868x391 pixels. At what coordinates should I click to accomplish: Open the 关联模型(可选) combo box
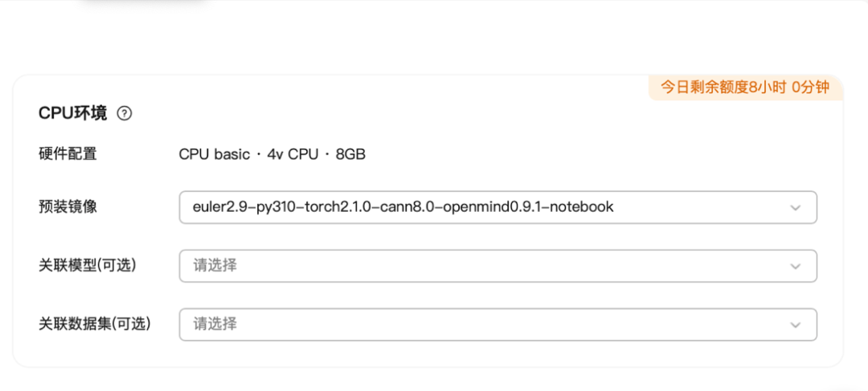click(x=497, y=266)
